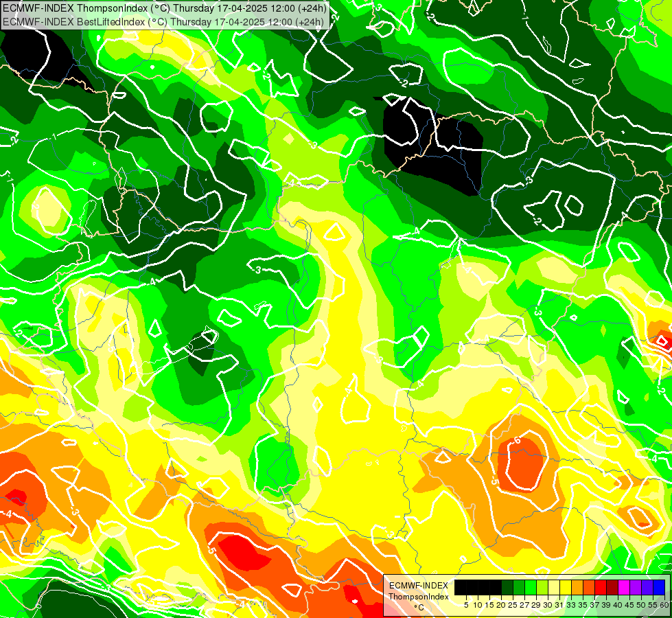Click legend tick value 50
This screenshot has height=618, width=672.
pos(641,605)
